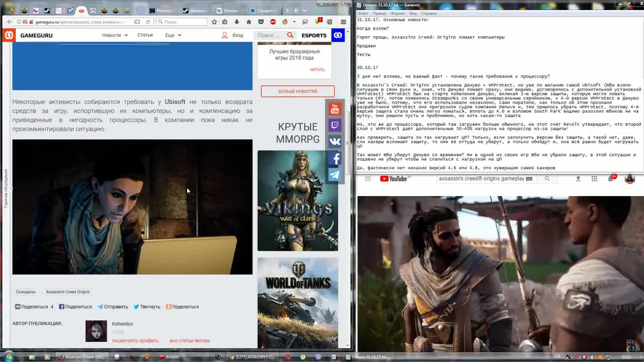
Task: Open Notepad Формат menu
Action: point(397,14)
